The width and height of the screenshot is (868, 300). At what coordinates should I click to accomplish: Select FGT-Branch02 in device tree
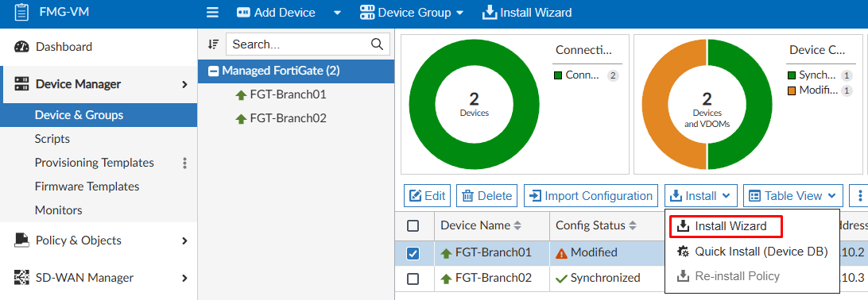pyautogui.click(x=288, y=118)
